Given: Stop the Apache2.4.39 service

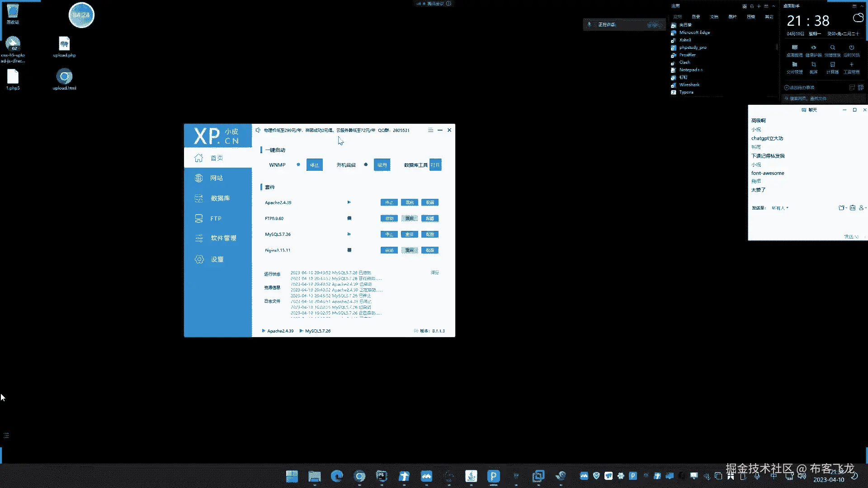Looking at the screenshot, I should [x=389, y=202].
